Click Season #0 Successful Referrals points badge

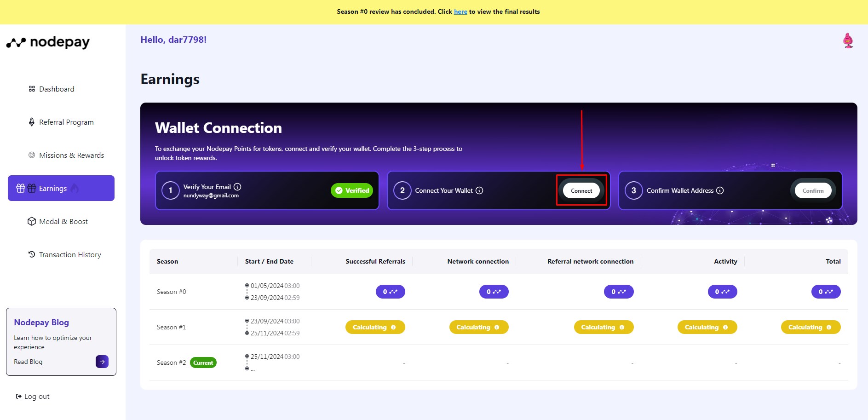(x=391, y=292)
